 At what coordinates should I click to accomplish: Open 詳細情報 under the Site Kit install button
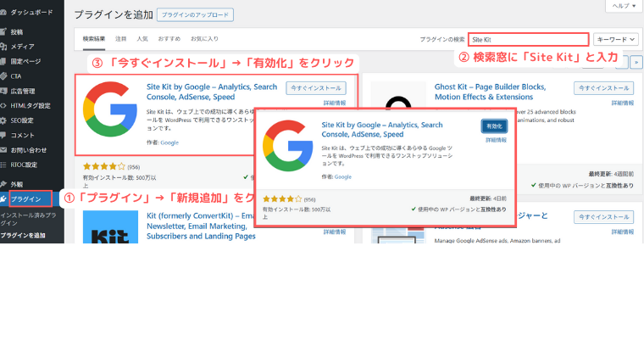point(335,103)
